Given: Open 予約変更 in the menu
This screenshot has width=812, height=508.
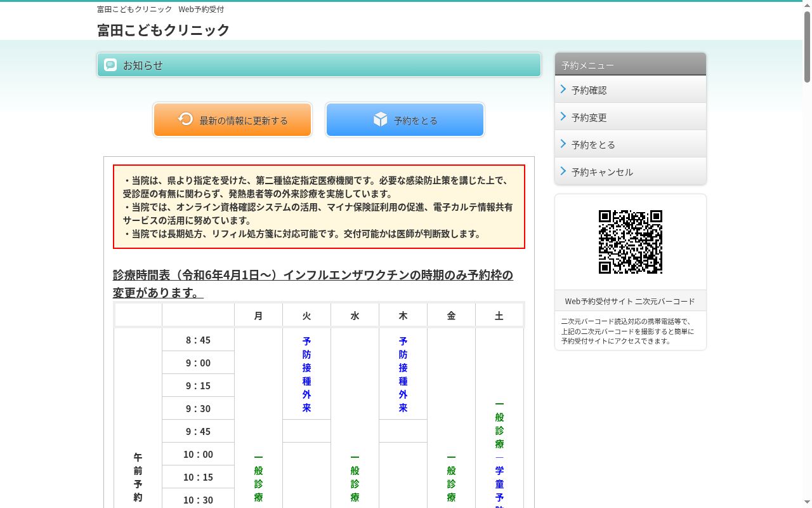Looking at the screenshot, I should coord(631,117).
